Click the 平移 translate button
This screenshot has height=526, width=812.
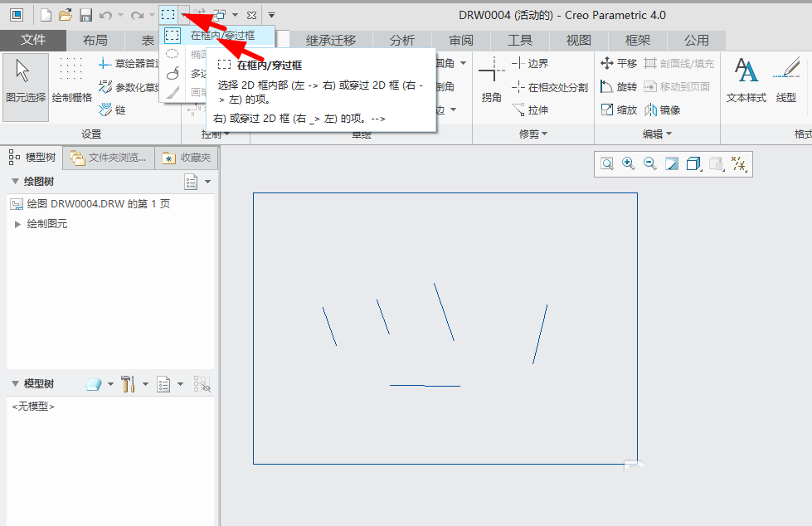[x=618, y=63]
